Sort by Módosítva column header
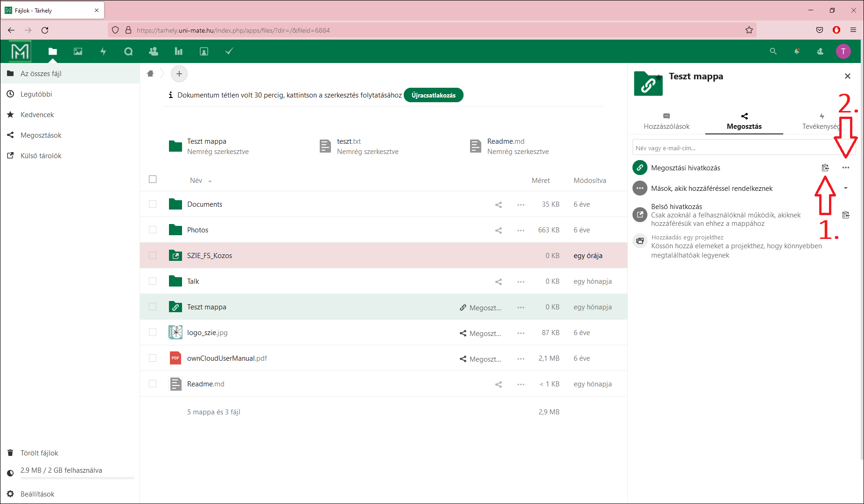Image resolution: width=864 pixels, height=504 pixels. 590,181
